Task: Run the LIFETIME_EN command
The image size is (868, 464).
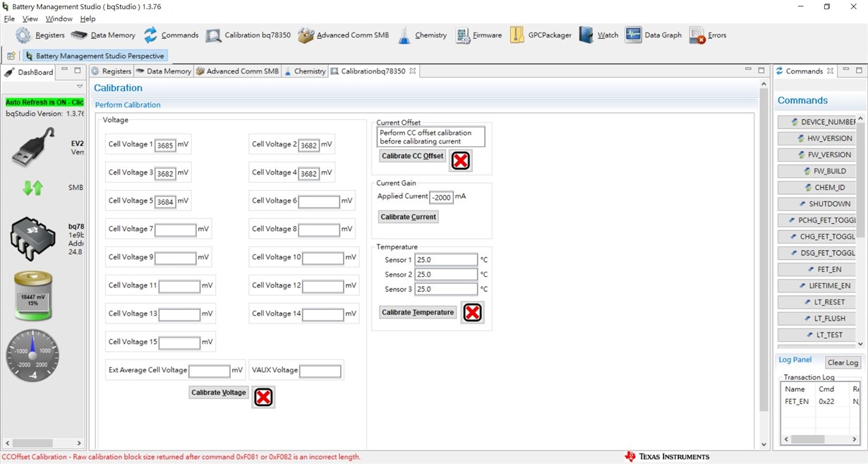Action: click(x=817, y=286)
